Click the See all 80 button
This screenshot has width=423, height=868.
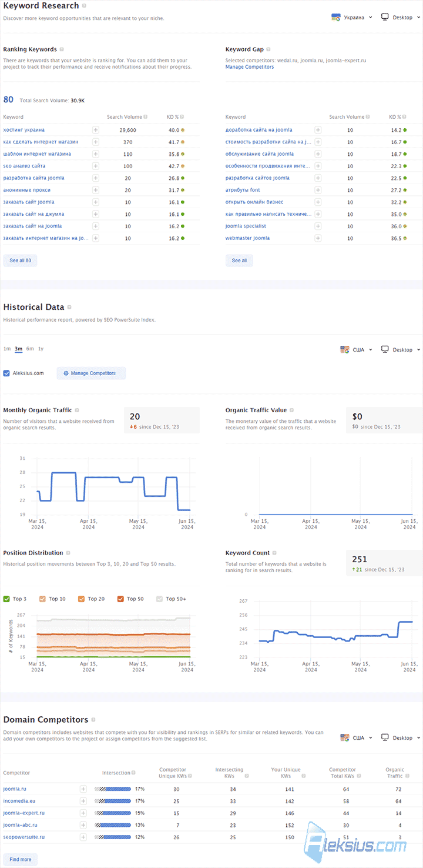(21, 260)
